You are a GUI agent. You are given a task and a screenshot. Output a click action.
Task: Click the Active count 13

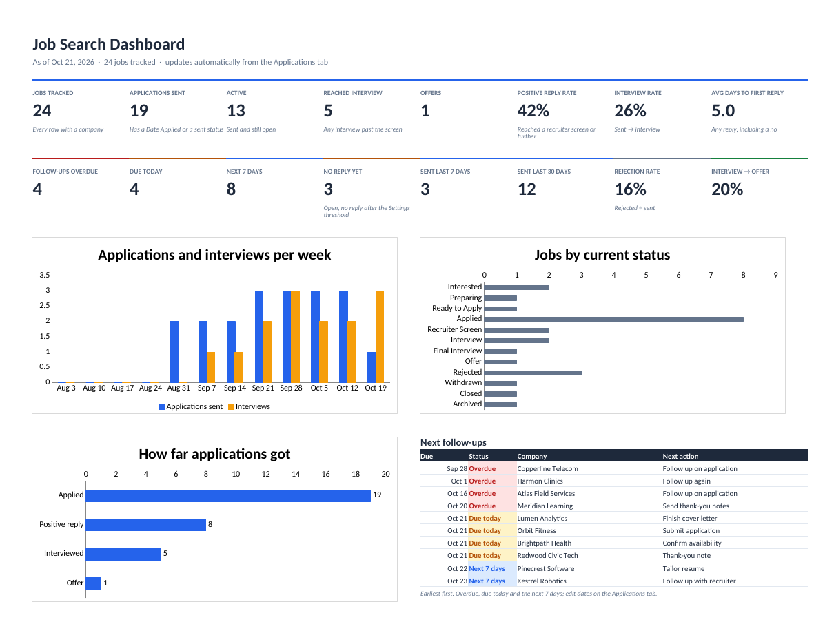pyautogui.click(x=236, y=111)
